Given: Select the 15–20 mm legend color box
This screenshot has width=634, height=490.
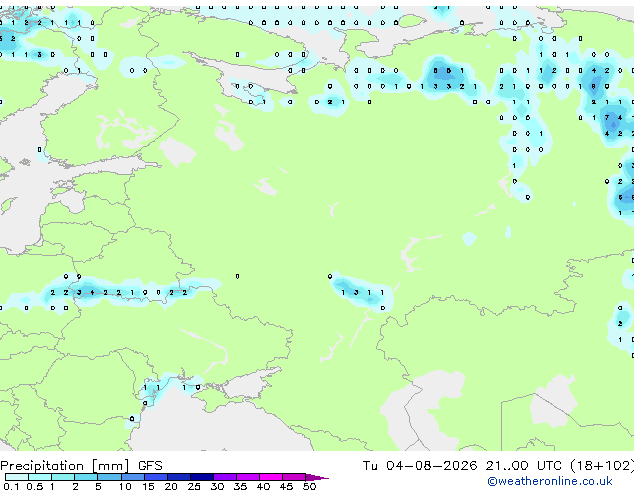Looking at the screenshot, I should (156, 477).
